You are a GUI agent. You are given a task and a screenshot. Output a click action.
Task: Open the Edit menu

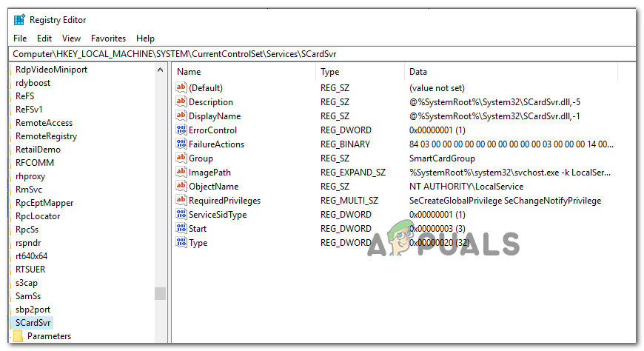pyautogui.click(x=44, y=39)
